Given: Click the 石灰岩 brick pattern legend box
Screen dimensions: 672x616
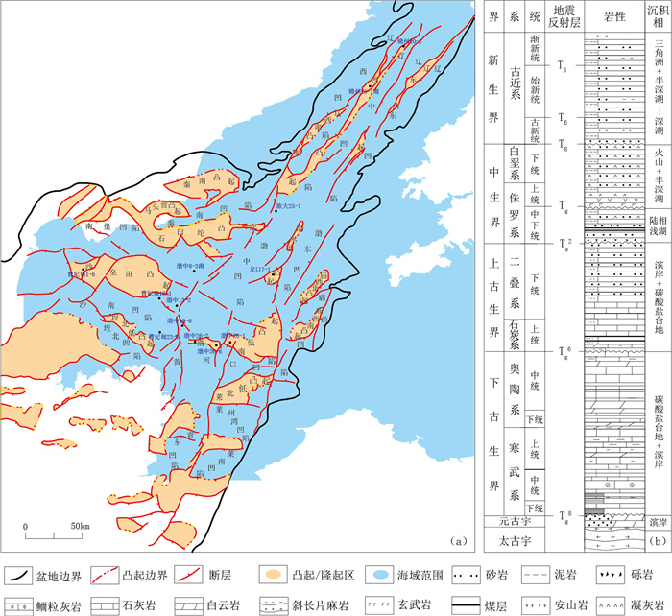Looking at the screenshot, I should [106, 604].
